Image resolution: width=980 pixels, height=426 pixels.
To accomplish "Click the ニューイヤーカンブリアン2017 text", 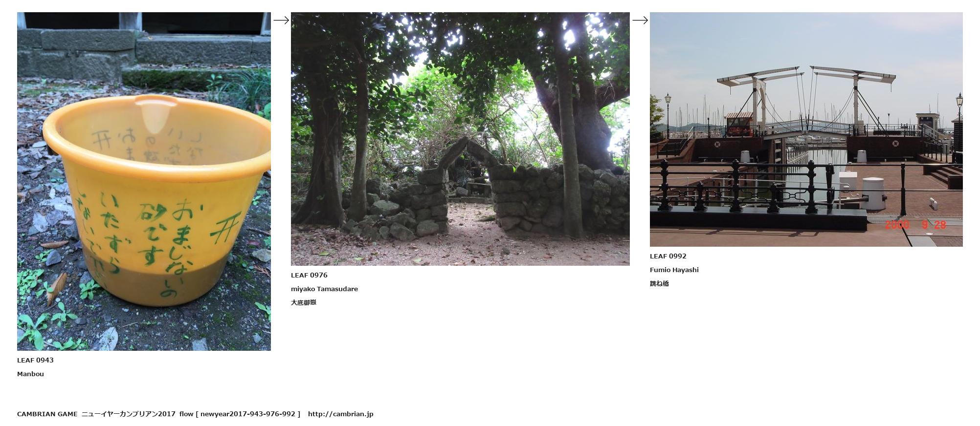I will click(128, 414).
